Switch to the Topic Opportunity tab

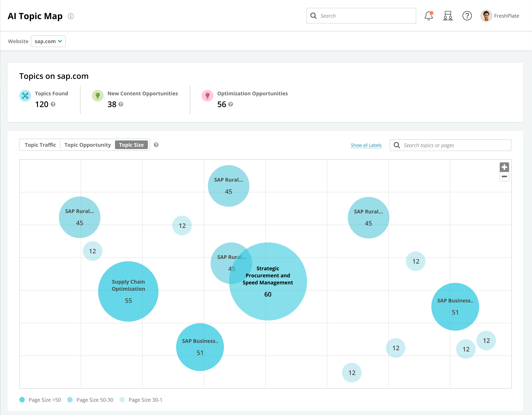pyautogui.click(x=87, y=145)
